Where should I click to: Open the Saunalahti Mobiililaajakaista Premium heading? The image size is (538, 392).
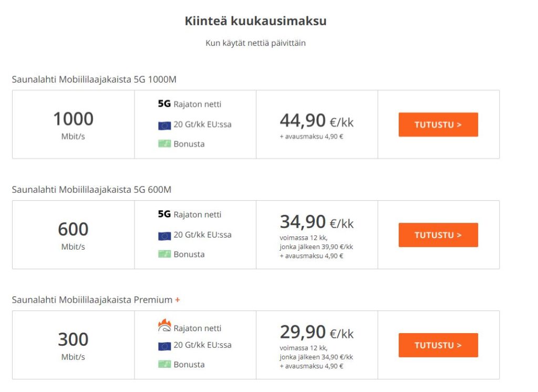click(x=92, y=300)
